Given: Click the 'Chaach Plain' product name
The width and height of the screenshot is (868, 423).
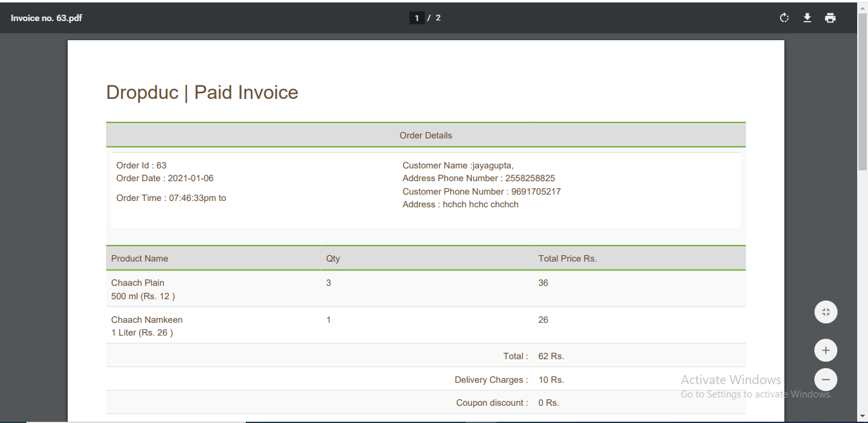Looking at the screenshot, I should coord(137,283).
